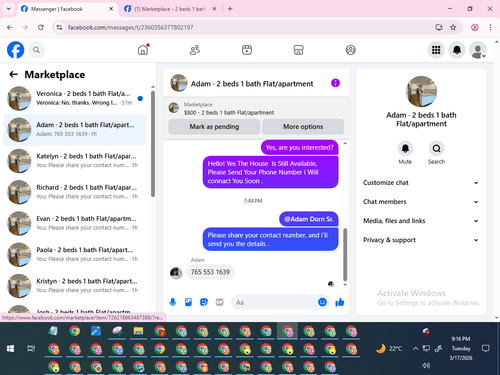Choose a GIF icon in composer

[x=219, y=302]
